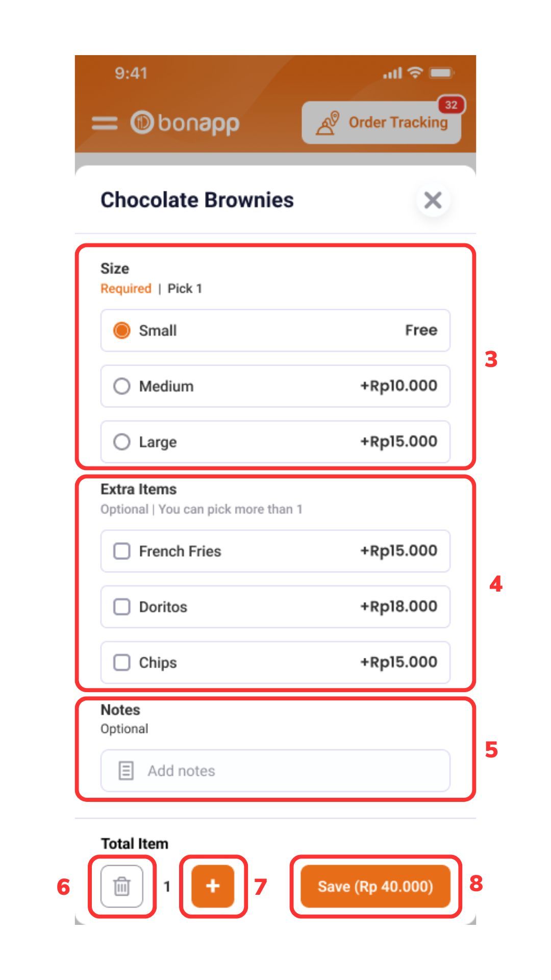Tap the Wi-Fi status icon

tap(416, 73)
